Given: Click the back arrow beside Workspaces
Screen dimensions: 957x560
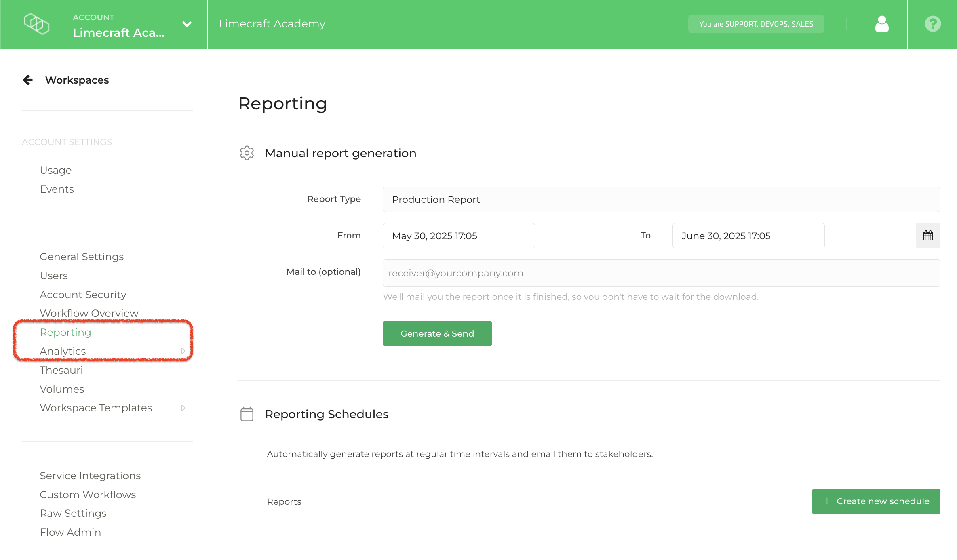Looking at the screenshot, I should pyautogui.click(x=28, y=80).
